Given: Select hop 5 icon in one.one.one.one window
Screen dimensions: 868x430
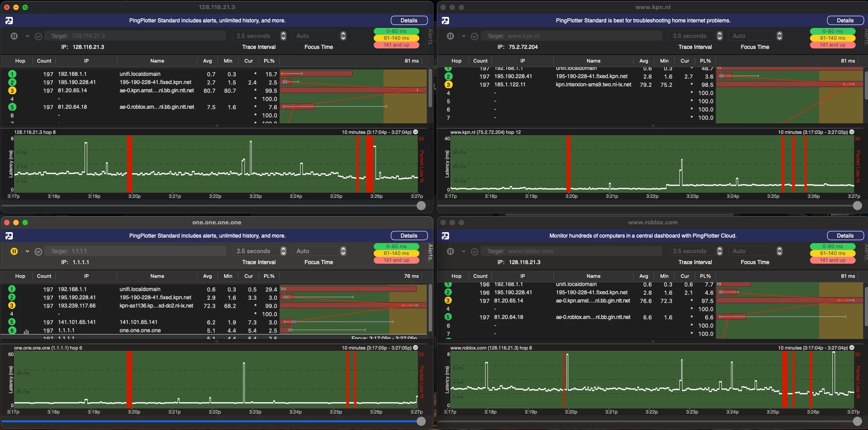Looking at the screenshot, I should [12, 322].
